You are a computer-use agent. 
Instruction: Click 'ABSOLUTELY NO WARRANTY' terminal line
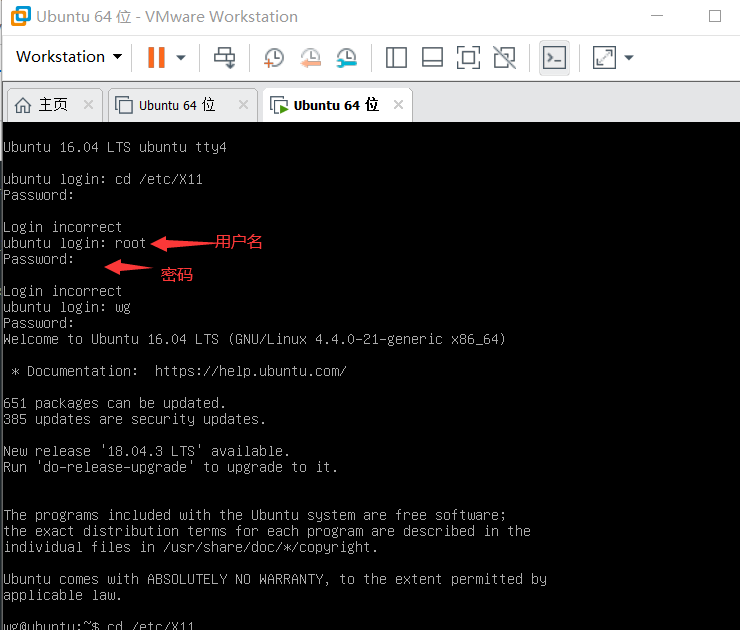(x=275, y=580)
